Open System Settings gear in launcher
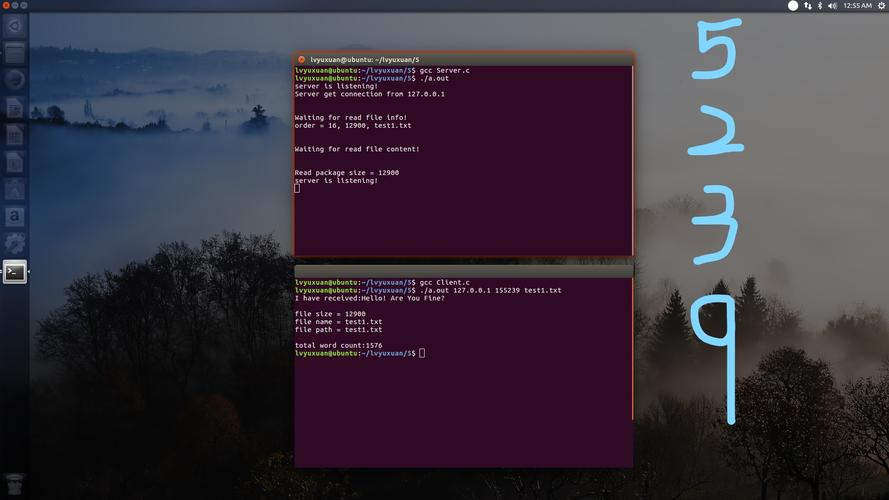 [14, 243]
